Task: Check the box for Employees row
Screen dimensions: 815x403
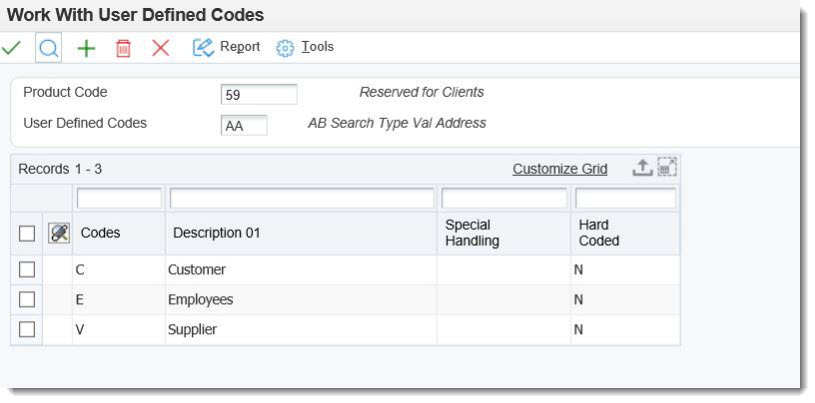Action: (x=27, y=300)
